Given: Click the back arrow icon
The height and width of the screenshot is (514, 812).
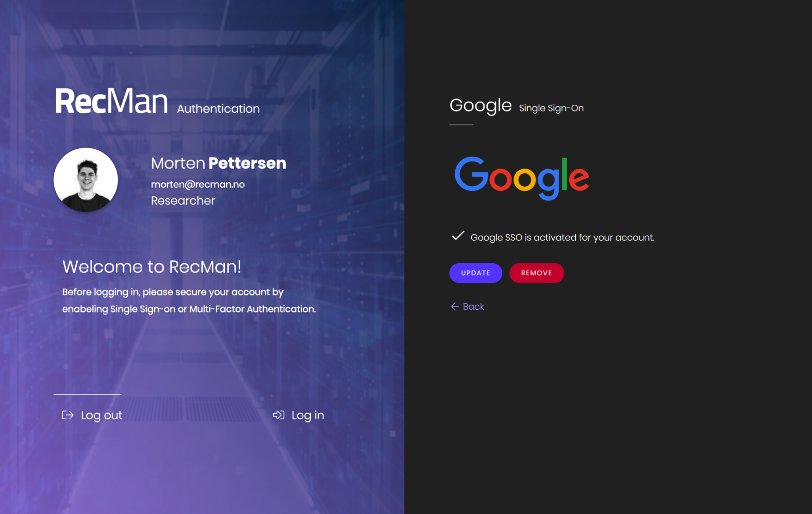Looking at the screenshot, I should pos(455,306).
